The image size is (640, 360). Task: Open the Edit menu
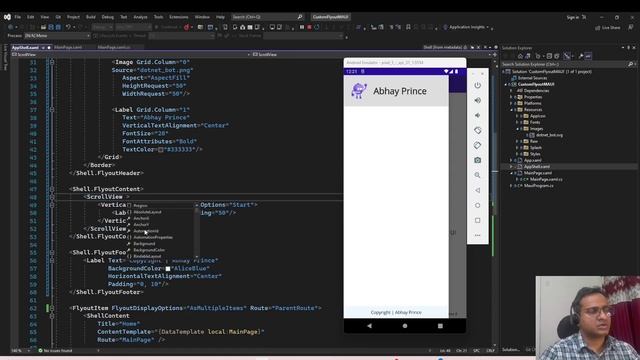click(31, 17)
